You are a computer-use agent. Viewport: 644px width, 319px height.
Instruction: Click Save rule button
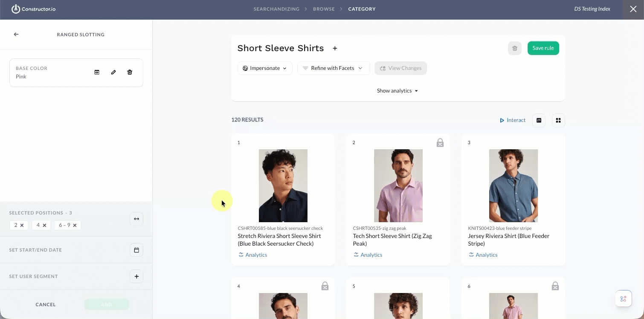click(543, 48)
